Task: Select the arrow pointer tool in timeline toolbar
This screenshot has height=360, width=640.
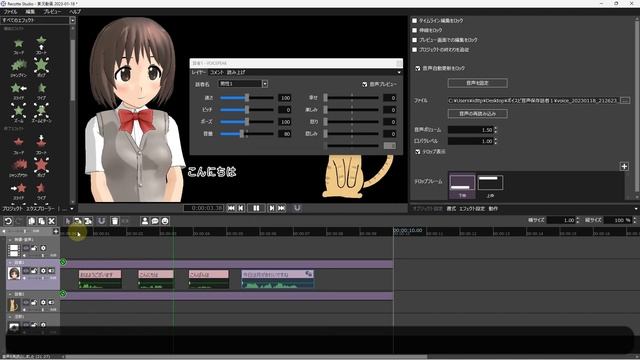Action: click(68, 221)
